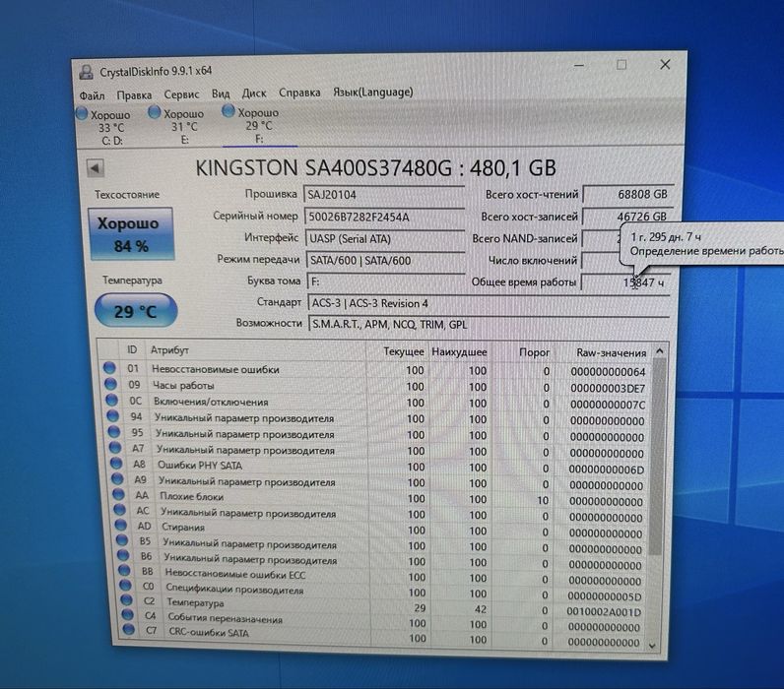Click status icon of row BB Невосстановимые ошибки ECC

[x=124, y=571]
